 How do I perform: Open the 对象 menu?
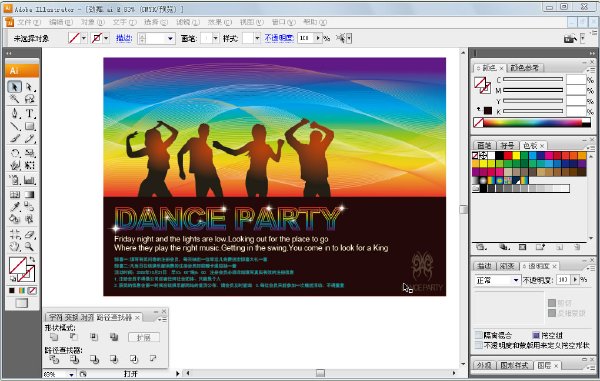tap(92, 22)
